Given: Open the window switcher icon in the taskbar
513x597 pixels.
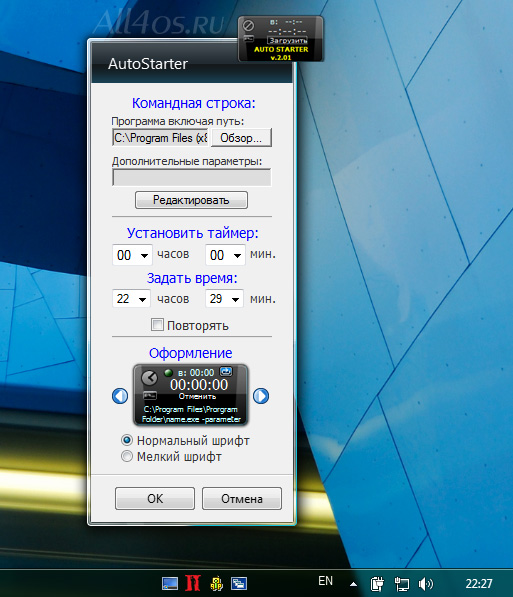Looking at the screenshot, I should pos(239,583).
